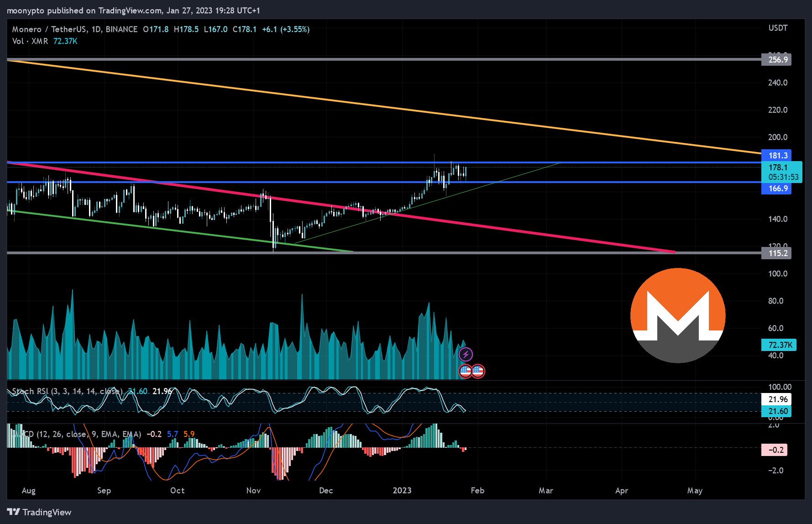Image resolution: width=812 pixels, height=524 pixels.
Task: Click the Stoch RSI value label 21.60
Action: [x=776, y=411]
